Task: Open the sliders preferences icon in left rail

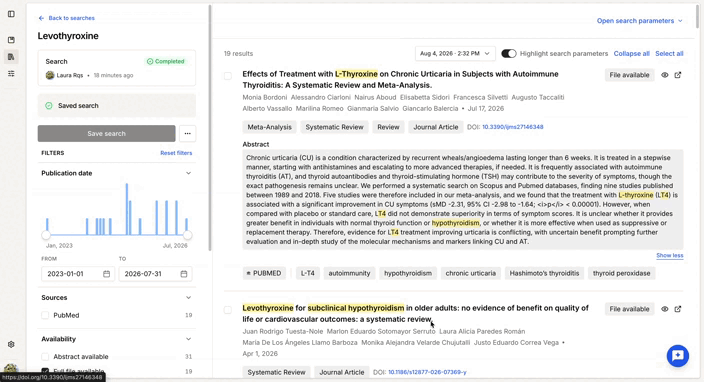Action: pyautogui.click(x=11, y=73)
